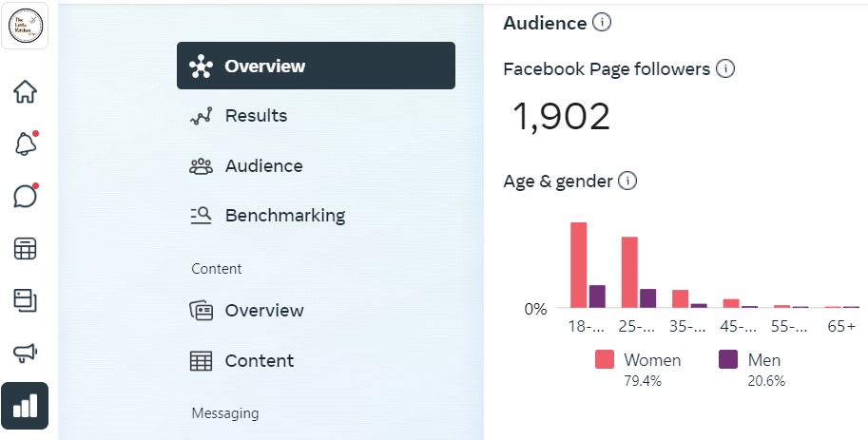
Task: Open the Benchmarking section
Action: 284,216
